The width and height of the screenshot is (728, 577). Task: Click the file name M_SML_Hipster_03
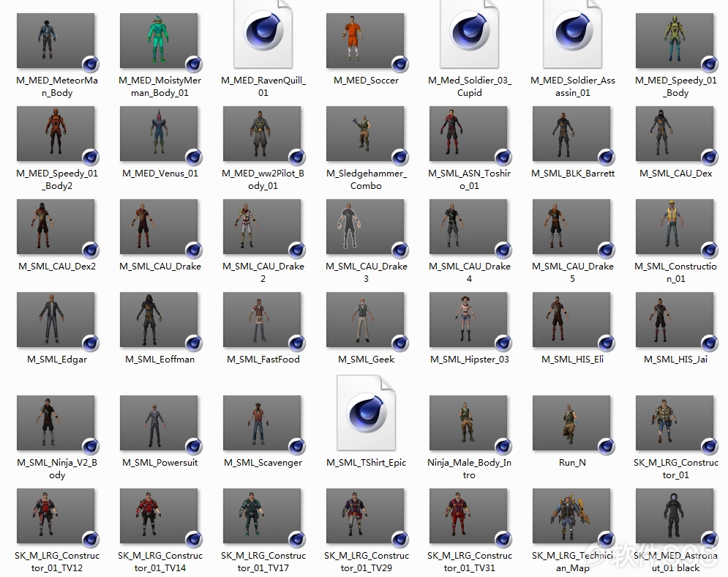pyautogui.click(x=470, y=359)
